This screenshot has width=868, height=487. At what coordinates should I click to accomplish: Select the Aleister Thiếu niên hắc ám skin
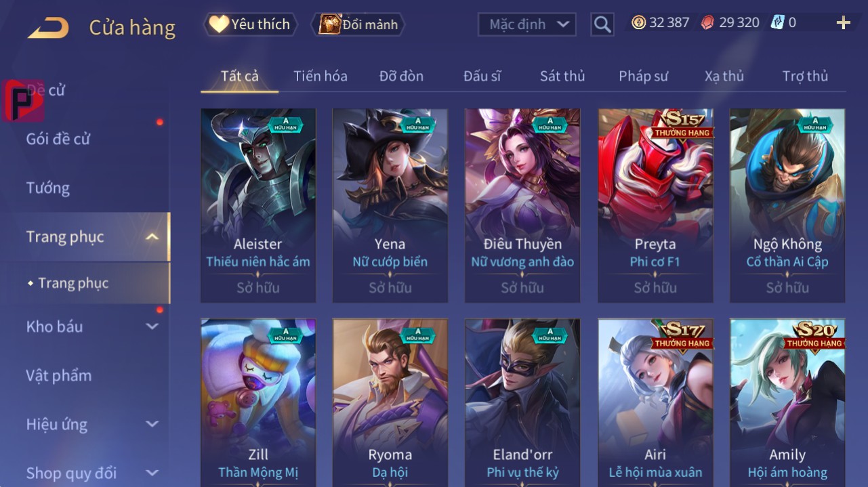click(258, 205)
